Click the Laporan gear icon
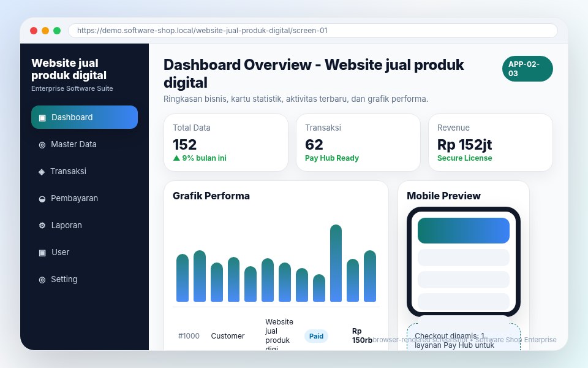 click(x=42, y=225)
